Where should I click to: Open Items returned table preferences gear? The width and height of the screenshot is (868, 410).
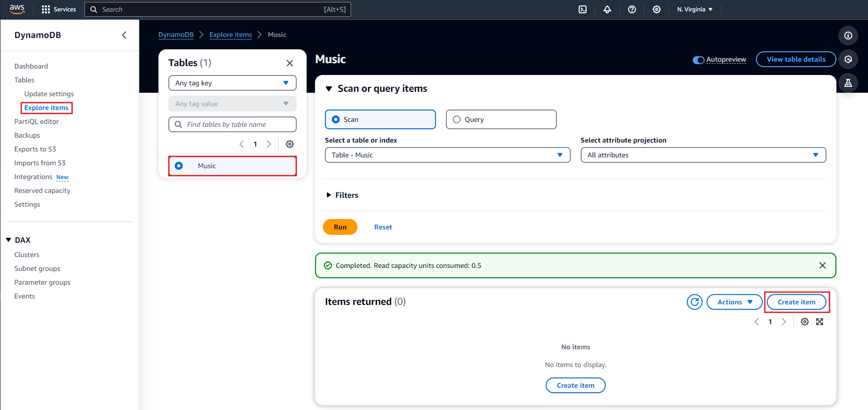pyautogui.click(x=805, y=322)
